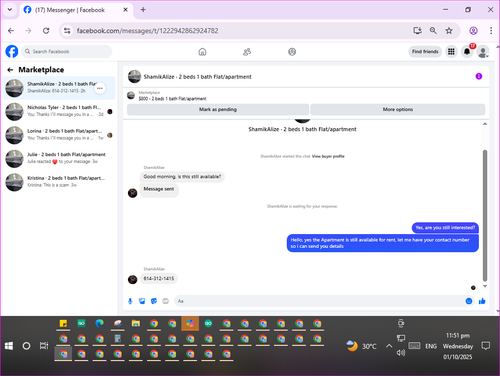Open weather widget showing 30°C
Image resolution: width=500 pixels, height=376 pixels.
(361, 346)
